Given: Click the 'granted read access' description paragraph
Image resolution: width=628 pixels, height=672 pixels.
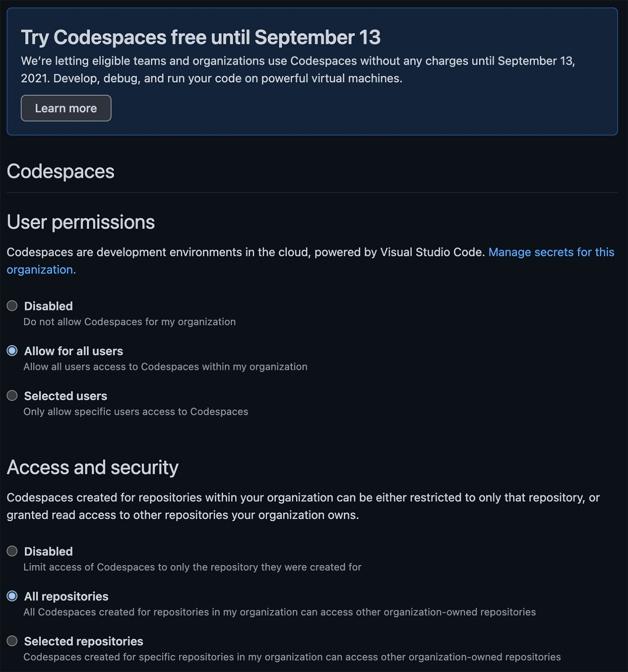Looking at the screenshot, I should [303, 506].
